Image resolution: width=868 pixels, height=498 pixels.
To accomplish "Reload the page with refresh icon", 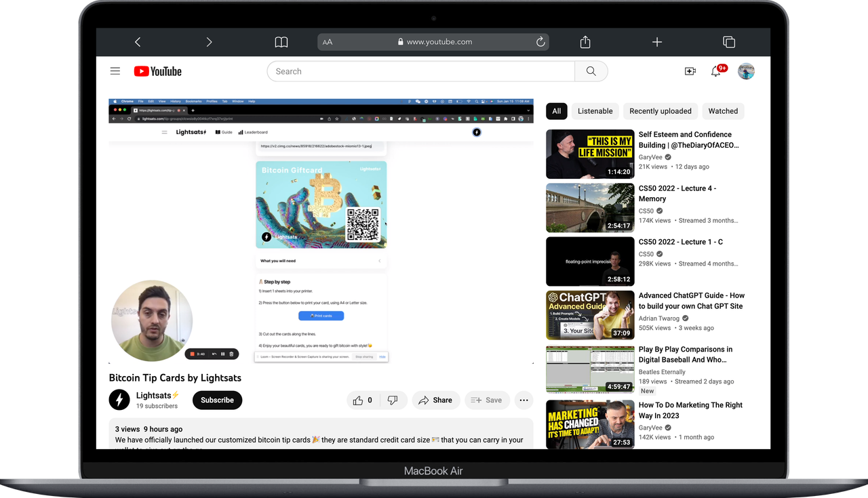I will [540, 42].
